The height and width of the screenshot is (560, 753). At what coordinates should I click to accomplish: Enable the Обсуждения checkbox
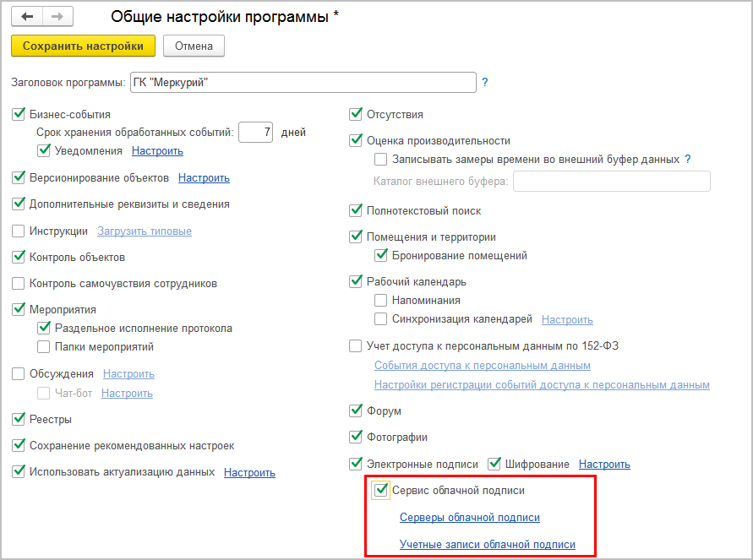(x=19, y=373)
